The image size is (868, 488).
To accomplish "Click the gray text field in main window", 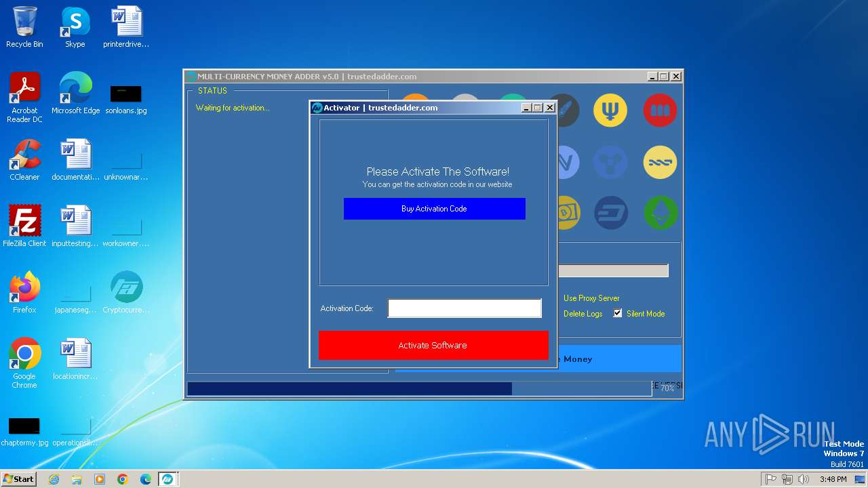I will tap(613, 270).
